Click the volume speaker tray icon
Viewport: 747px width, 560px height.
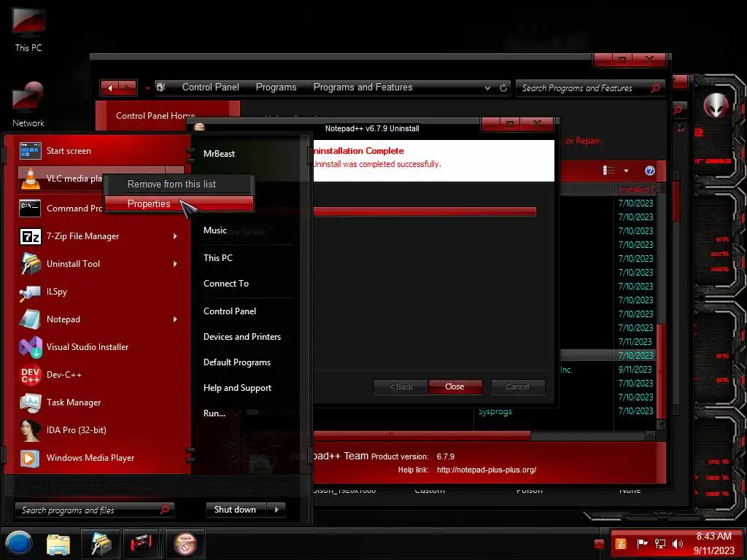tap(677, 543)
